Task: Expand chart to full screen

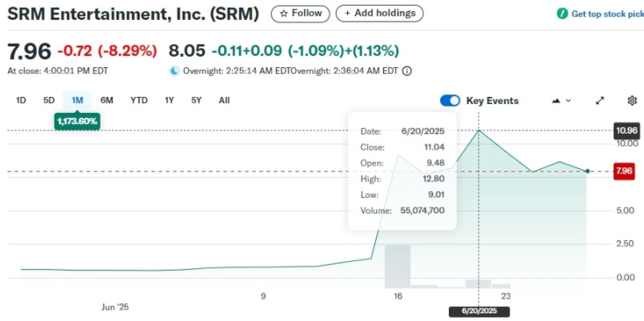Action: click(600, 101)
